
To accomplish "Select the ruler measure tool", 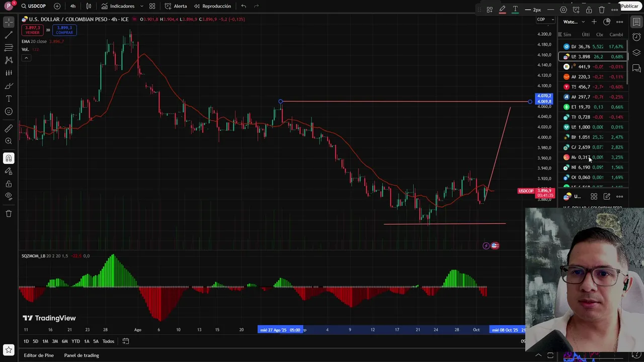I will click(9, 129).
